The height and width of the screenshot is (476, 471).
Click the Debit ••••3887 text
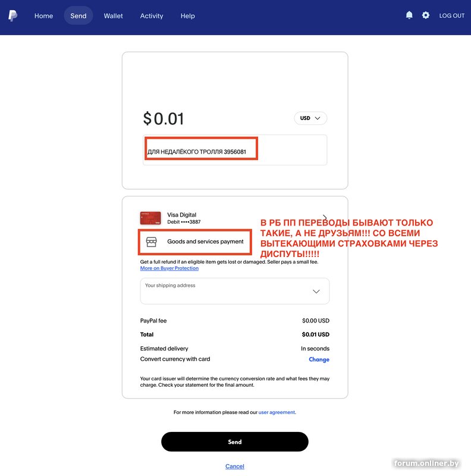(184, 222)
